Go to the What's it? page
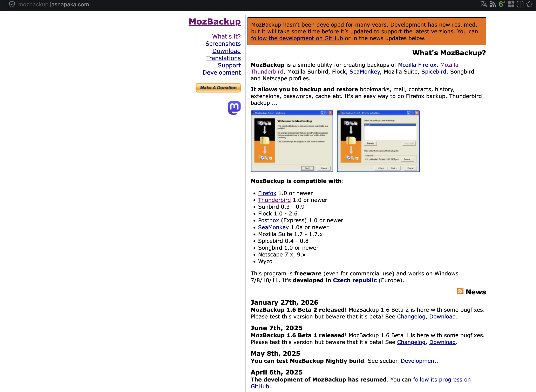The image size is (536, 392). pos(226,36)
